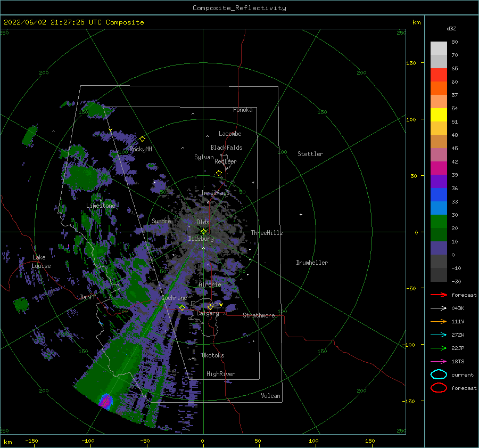This screenshot has height=448, width=479.
Task: Click the Olds label
Action: [203, 222]
